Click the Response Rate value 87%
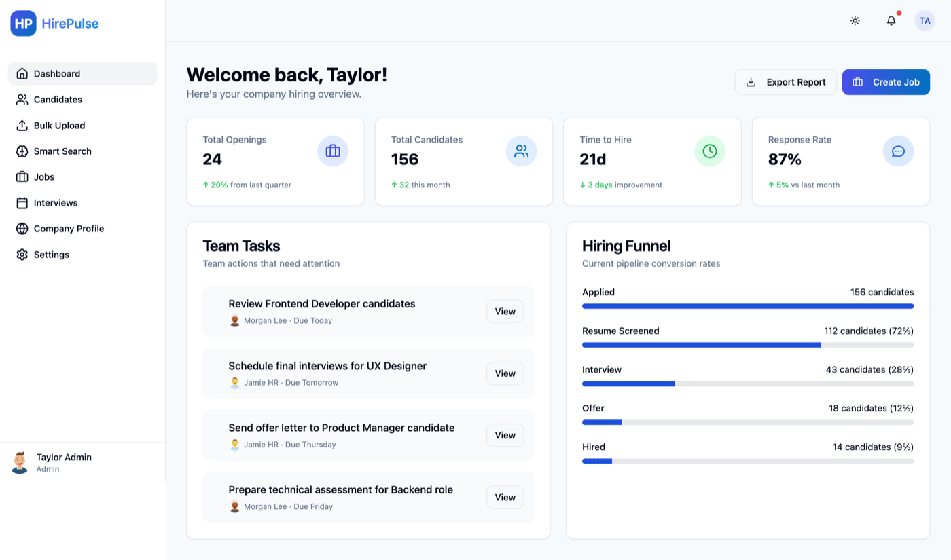Viewport: 951px width, 560px height. (785, 160)
